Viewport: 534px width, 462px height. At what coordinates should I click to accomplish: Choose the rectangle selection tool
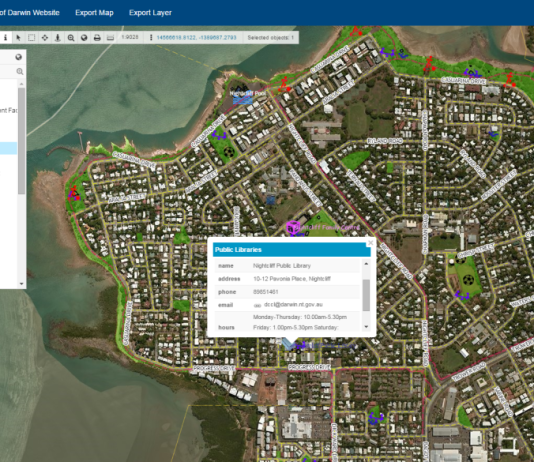(31, 37)
